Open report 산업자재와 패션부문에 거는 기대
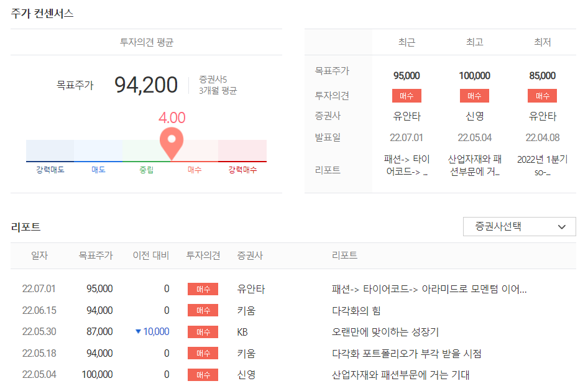 coord(400,375)
